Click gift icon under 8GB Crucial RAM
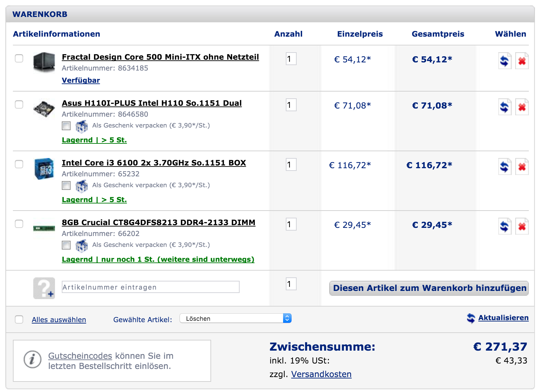The image size is (539, 392). point(81,246)
